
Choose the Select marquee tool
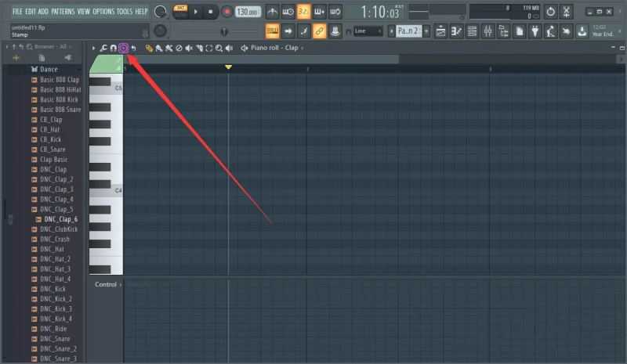coord(208,48)
